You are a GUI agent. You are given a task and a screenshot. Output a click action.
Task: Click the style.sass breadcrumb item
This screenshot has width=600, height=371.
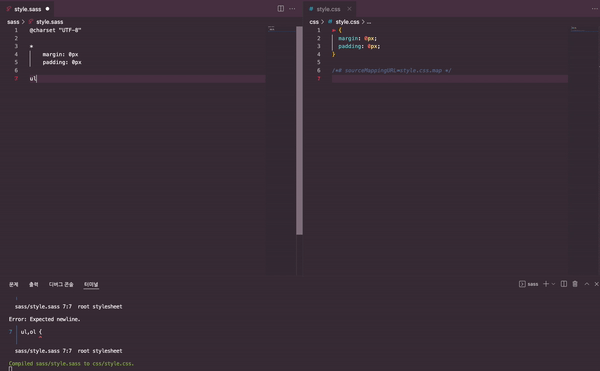point(50,22)
